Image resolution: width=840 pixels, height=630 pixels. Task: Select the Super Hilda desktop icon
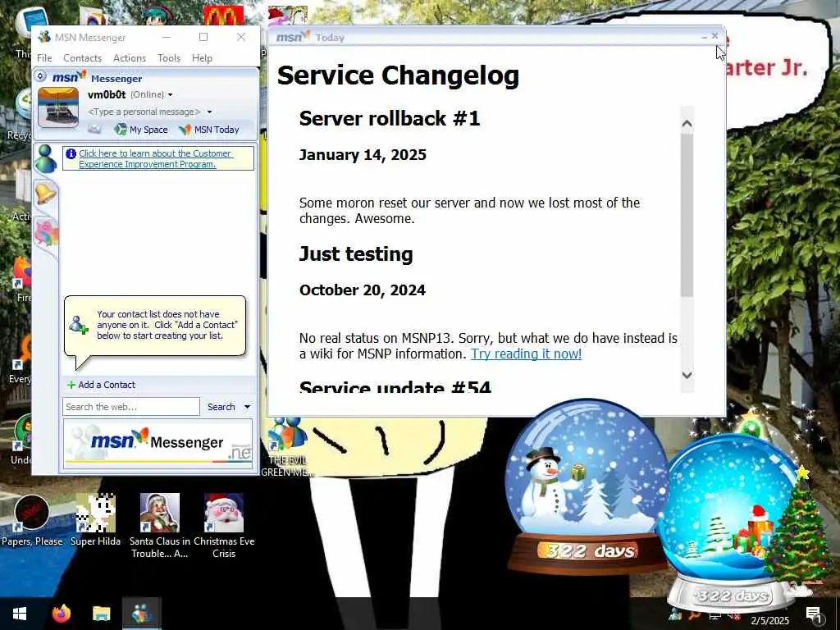pyautogui.click(x=95, y=521)
